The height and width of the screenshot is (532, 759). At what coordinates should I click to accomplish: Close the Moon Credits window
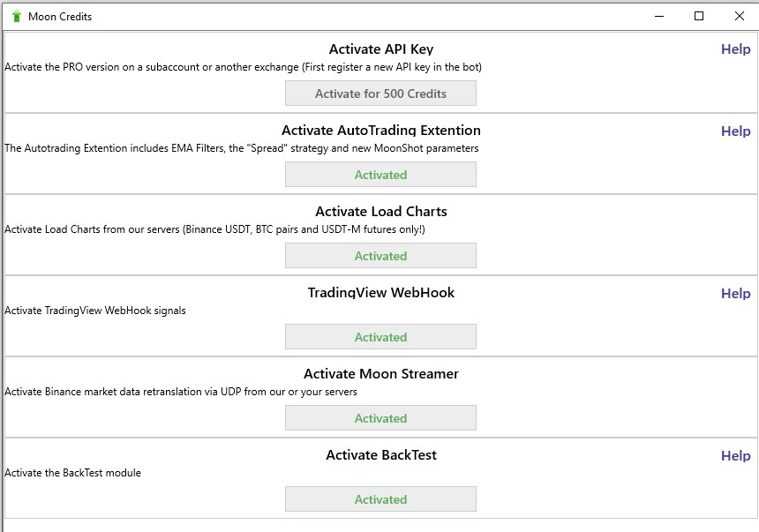point(740,16)
